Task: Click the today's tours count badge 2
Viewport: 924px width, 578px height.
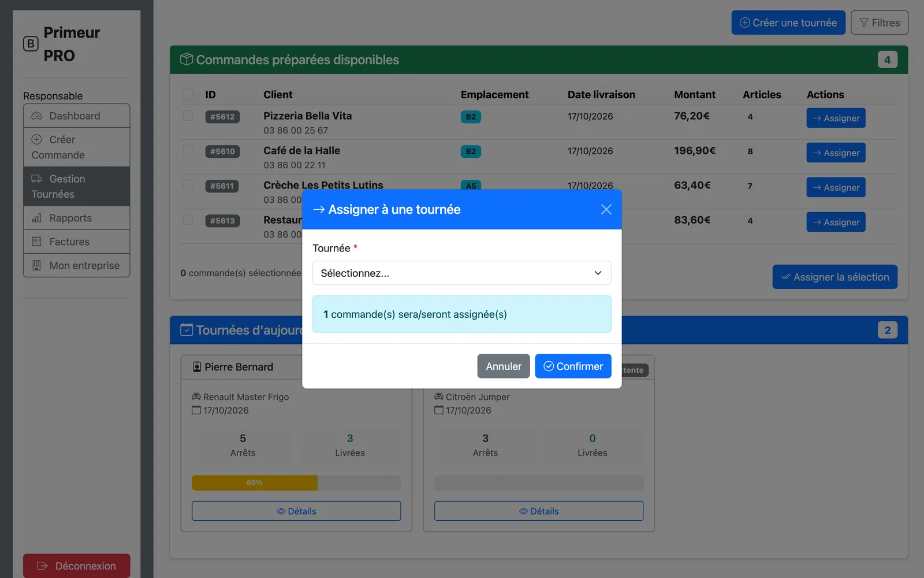Action: (x=888, y=330)
